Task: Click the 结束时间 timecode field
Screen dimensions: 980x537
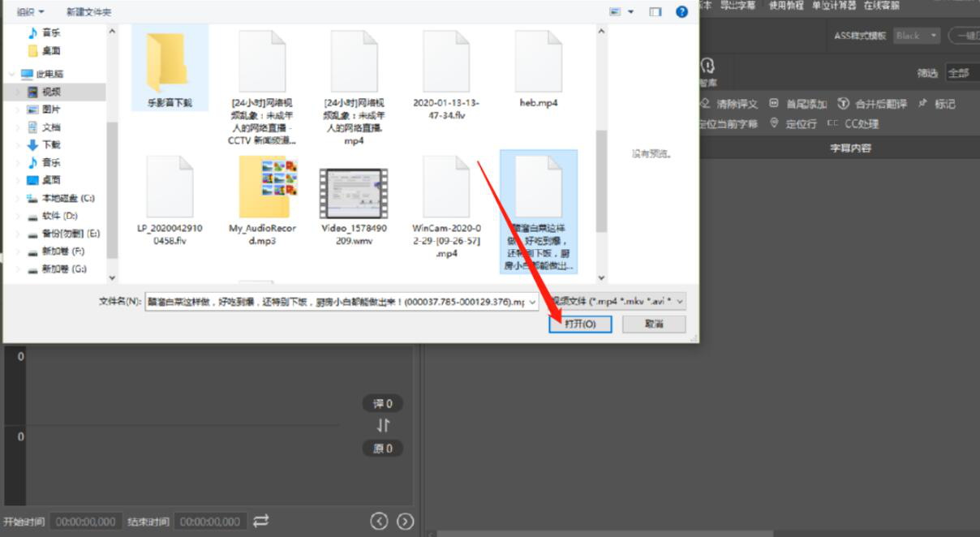Action: [210, 522]
